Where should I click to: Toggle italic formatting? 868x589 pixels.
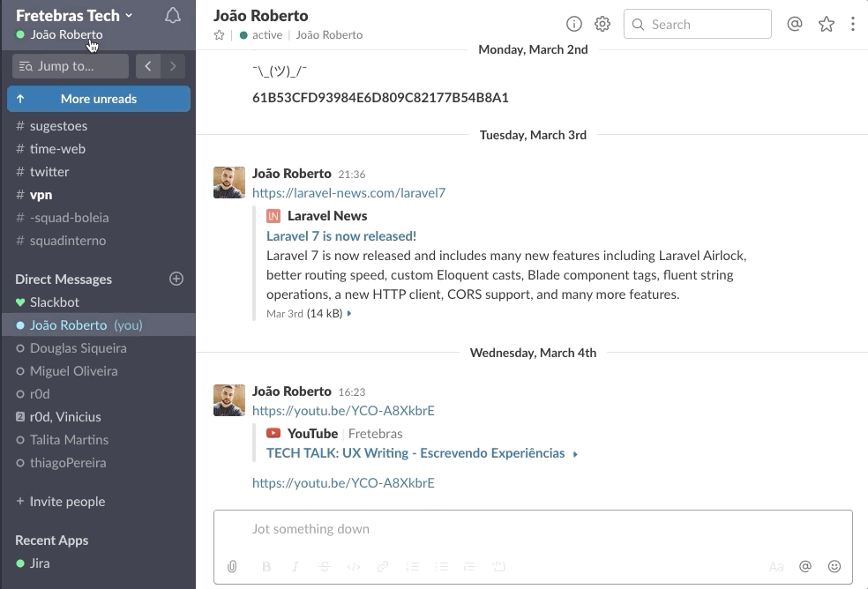[296, 566]
